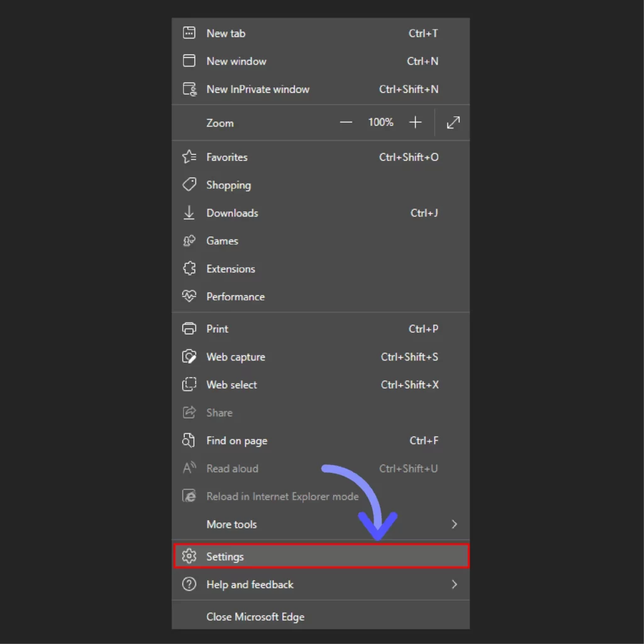Decrease zoom with the minus button
Screen dimensions: 644x644
click(x=346, y=123)
